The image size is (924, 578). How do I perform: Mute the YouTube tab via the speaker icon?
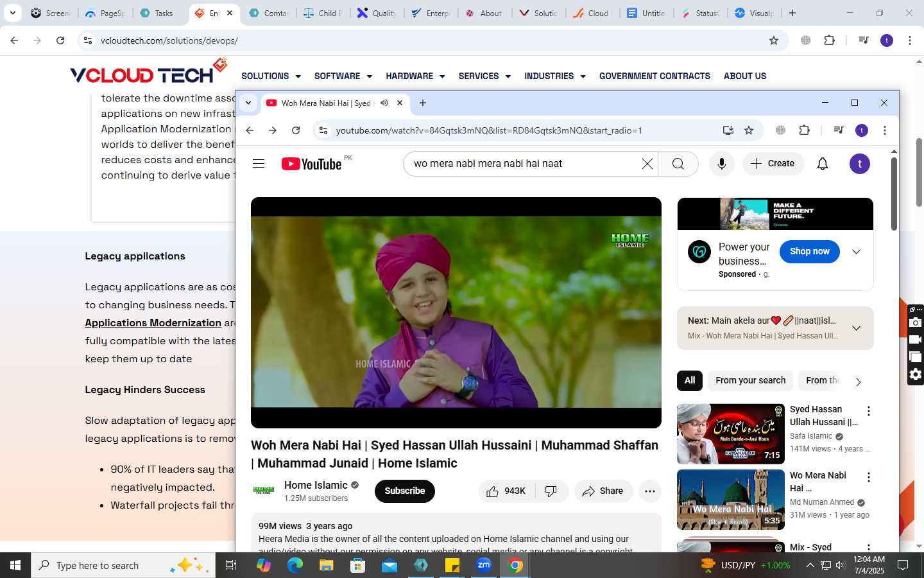tap(384, 103)
